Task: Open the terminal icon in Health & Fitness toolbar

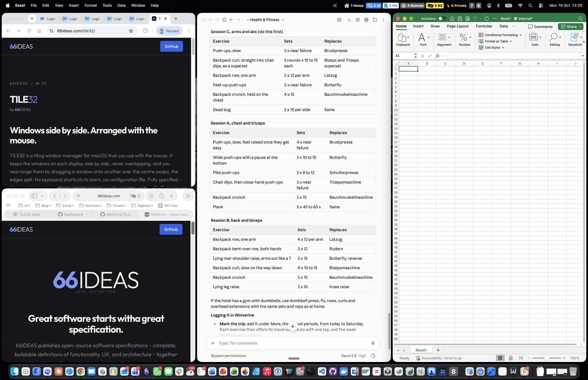Action: click(x=349, y=20)
